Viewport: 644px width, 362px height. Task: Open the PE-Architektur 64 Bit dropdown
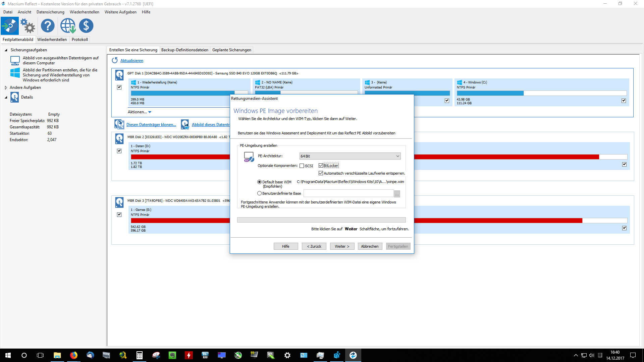[350, 156]
